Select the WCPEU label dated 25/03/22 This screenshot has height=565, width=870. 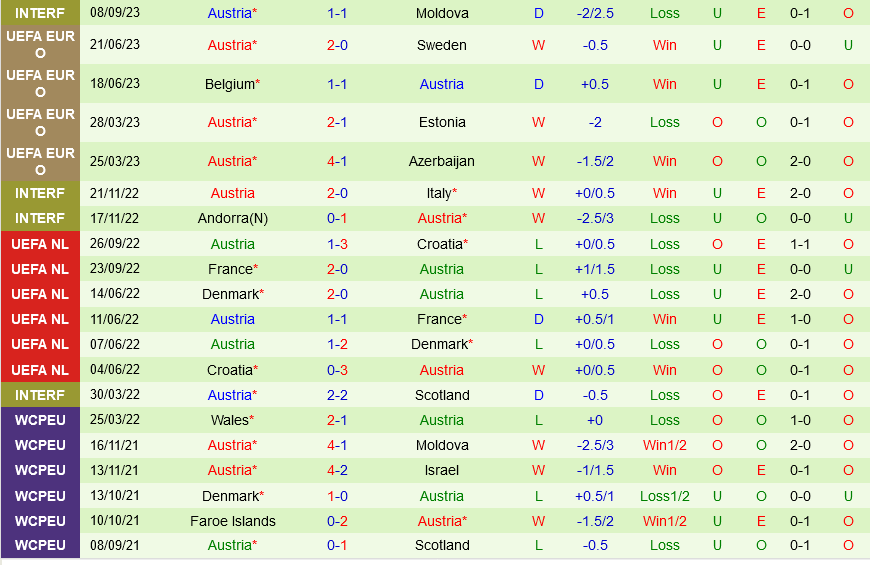(40, 420)
